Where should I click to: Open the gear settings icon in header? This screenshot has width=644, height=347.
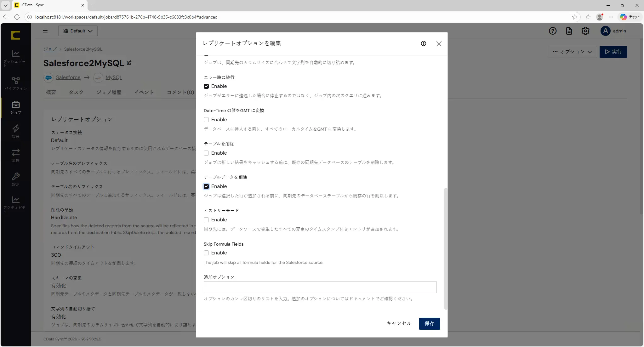[585, 31]
